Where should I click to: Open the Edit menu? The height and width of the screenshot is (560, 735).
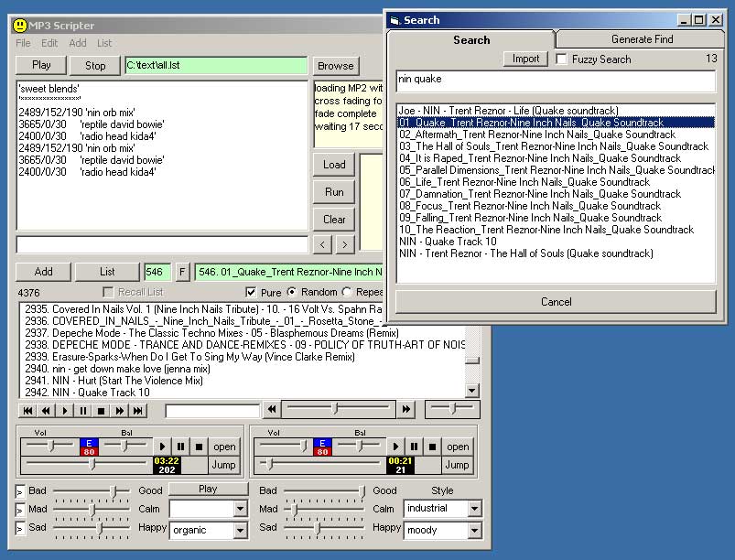49,43
